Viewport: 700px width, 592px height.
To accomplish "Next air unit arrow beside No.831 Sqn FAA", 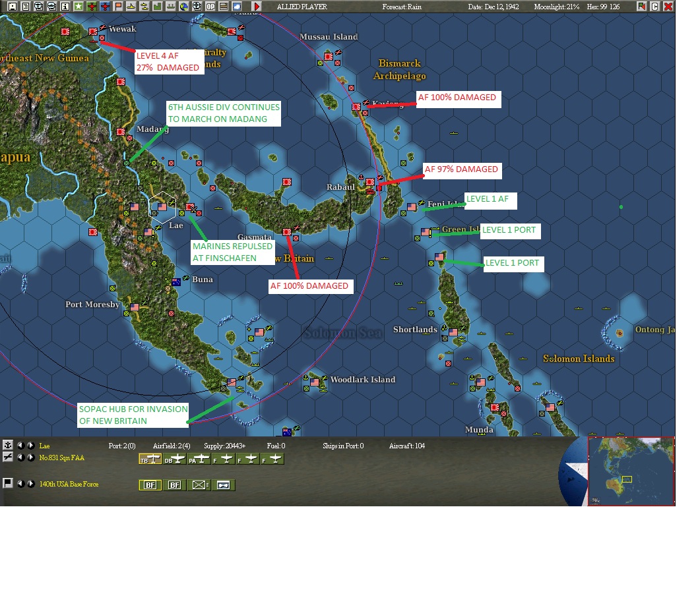I will pyautogui.click(x=30, y=458).
